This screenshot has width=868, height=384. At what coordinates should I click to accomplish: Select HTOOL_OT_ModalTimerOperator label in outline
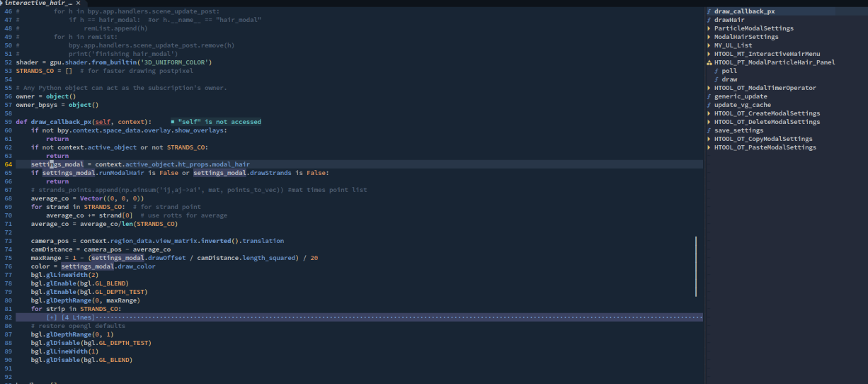765,88
